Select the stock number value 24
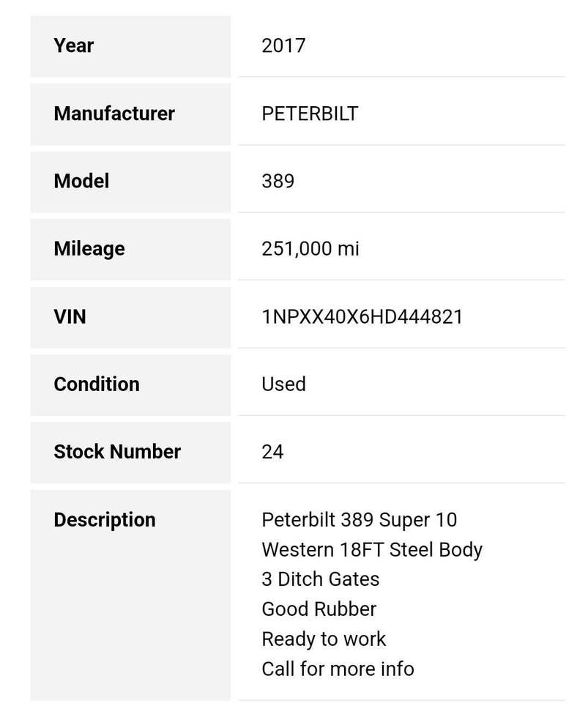This screenshot has width=588, height=703. (x=272, y=452)
